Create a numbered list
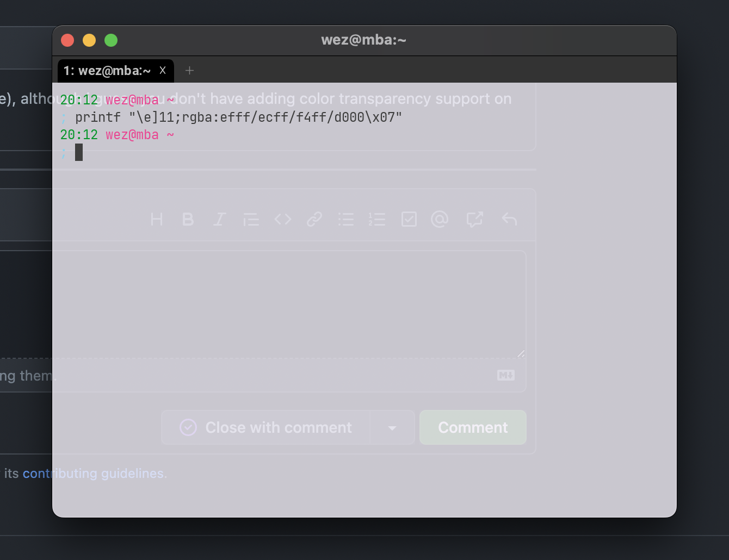 pos(377,219)
